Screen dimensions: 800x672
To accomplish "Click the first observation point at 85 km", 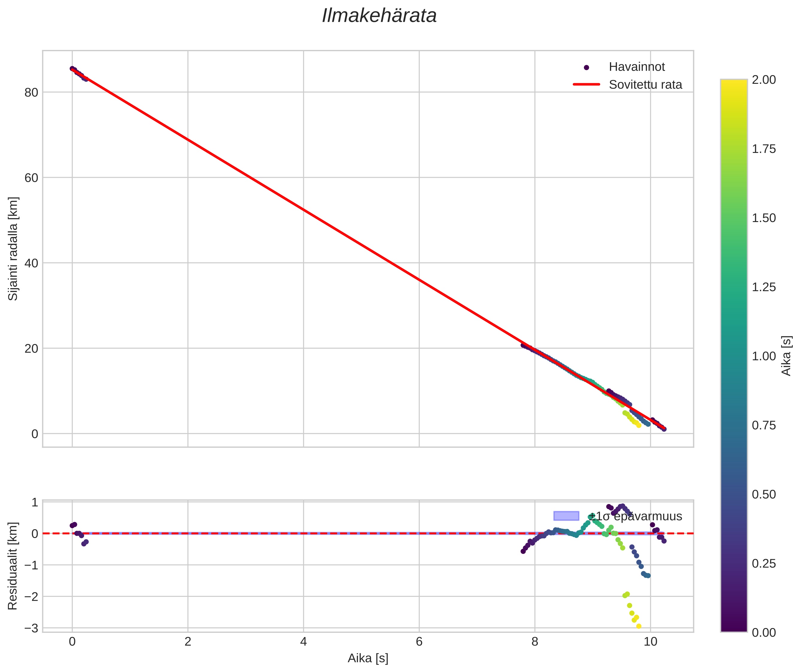I will pyautogui.click(x=72, y=69).
